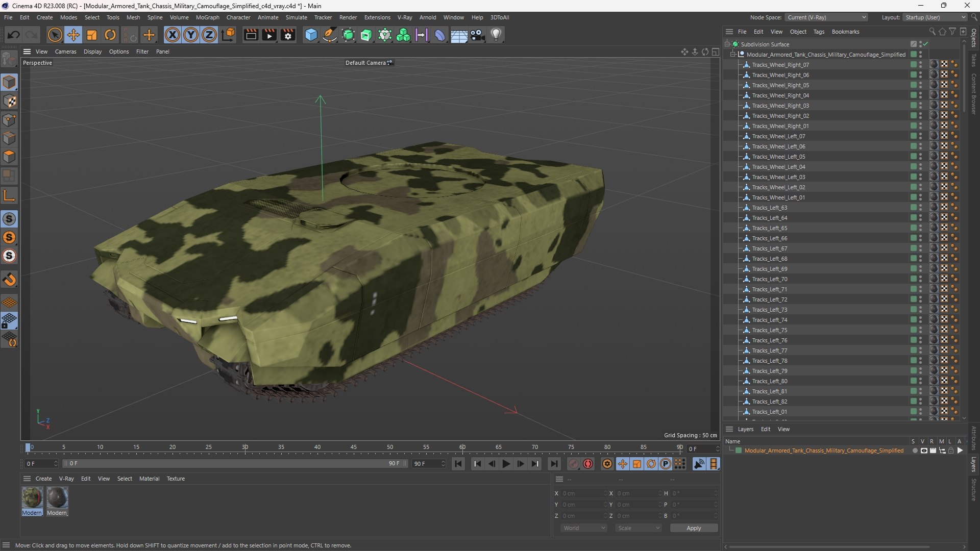Click the timeline frame 30 marker
Image resolution: width=980 pixels, height=551 pixels.
[245, 447]
